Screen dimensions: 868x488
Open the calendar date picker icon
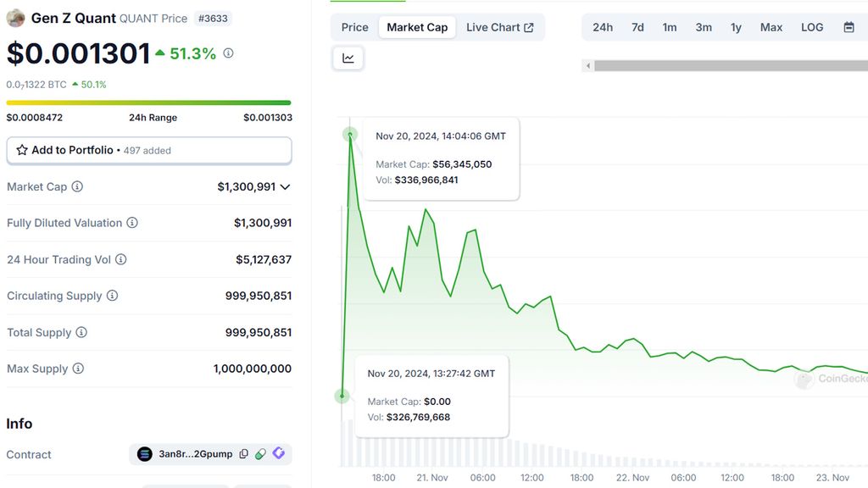tap(850, 27)
